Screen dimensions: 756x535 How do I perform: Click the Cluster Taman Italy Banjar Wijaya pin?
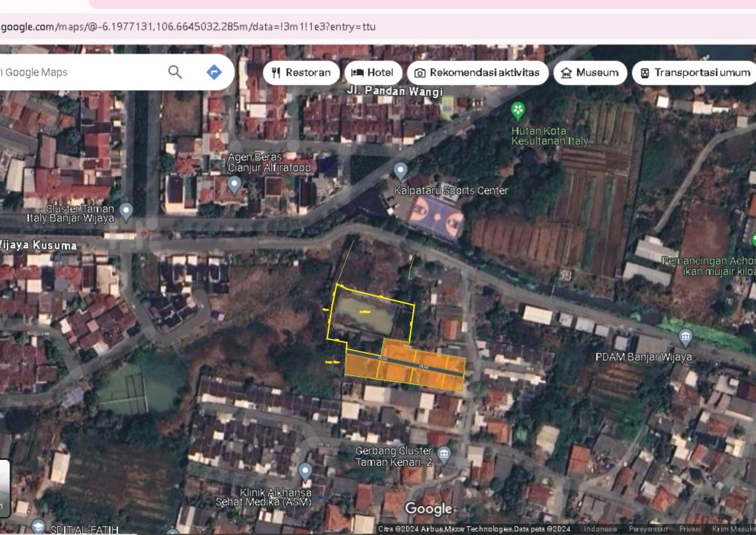[x=126, y=211]
